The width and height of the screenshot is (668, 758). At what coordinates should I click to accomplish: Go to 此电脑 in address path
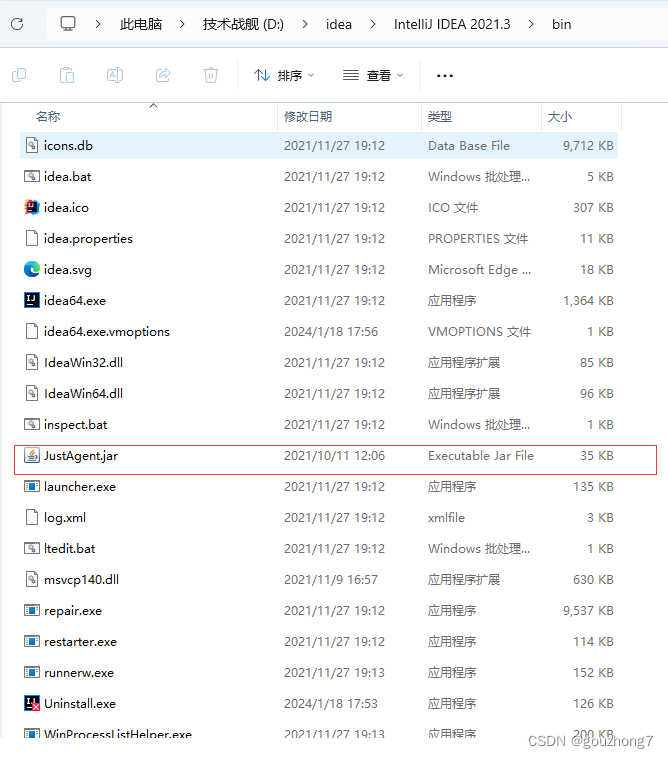coord(141,24)
